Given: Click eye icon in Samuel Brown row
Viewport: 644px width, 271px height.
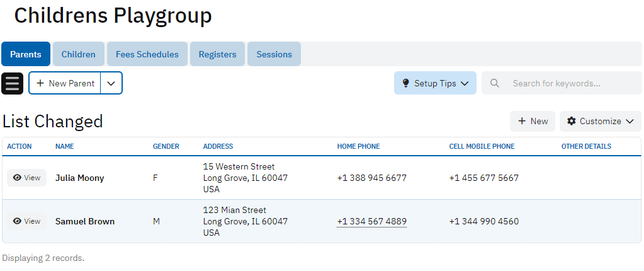Looking at the screenshot, I should (17, 221).
